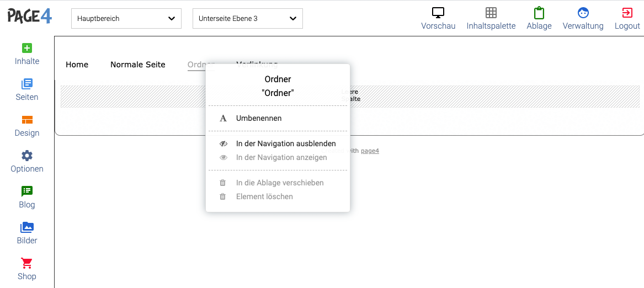This screenshot has width=644, height=288.
Task: Open the Inhaltspalette grid icon
Action: tap(491, 13)
